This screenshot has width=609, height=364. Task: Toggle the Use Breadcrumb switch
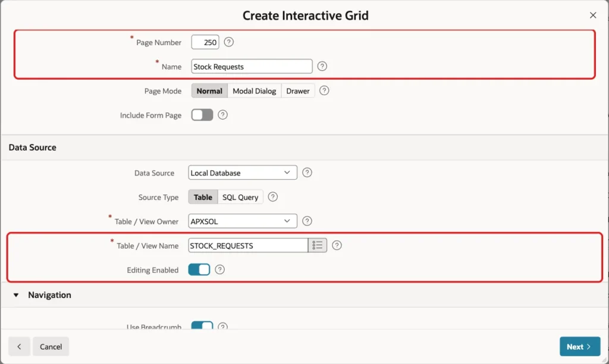(202, 325)
